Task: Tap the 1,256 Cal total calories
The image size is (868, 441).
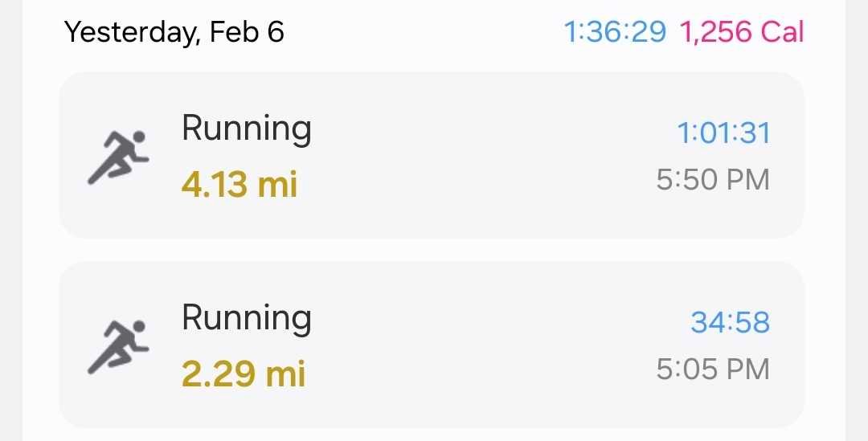Action: point(741,32)
